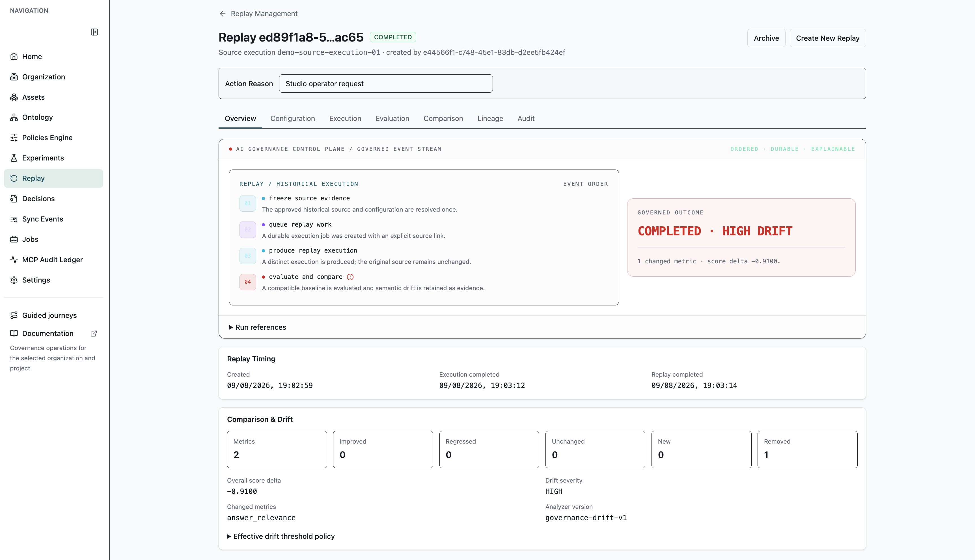The height and width of the screenshot is (560, 975).
Task: Click the freeze source evidence step title
Action: (x=309, y=198)
